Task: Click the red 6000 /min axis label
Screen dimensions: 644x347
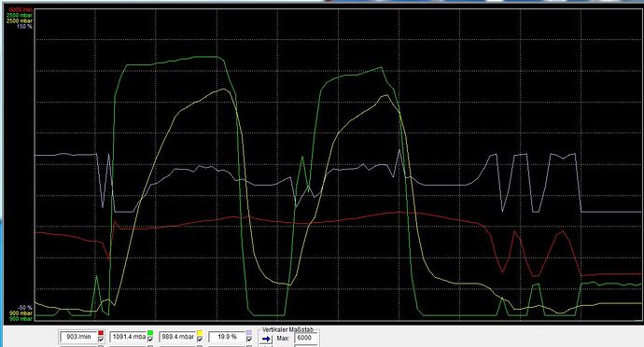Action: pyautogui.click(x=21, y=9)
